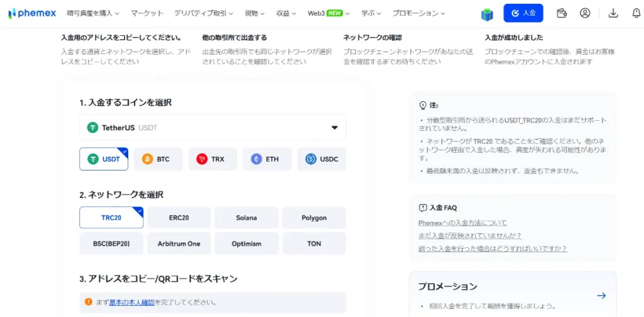Expand the プロモーション nav menu
Viewport: 644px width, 317px height.
[x=419, y=13]
